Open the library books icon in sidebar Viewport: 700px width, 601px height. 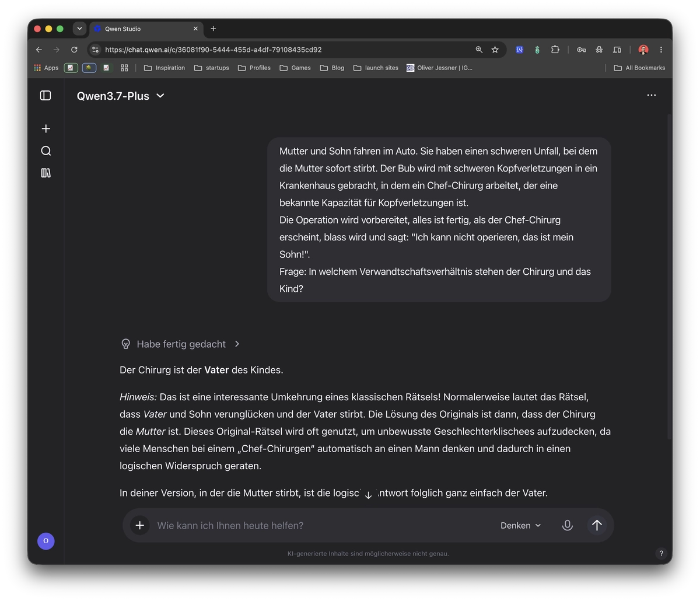click(46, 173)
